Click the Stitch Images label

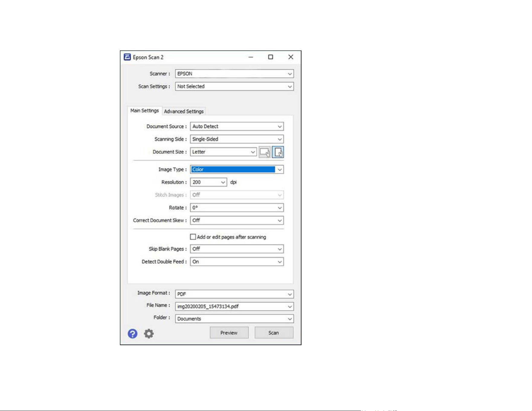pos(171,195)
